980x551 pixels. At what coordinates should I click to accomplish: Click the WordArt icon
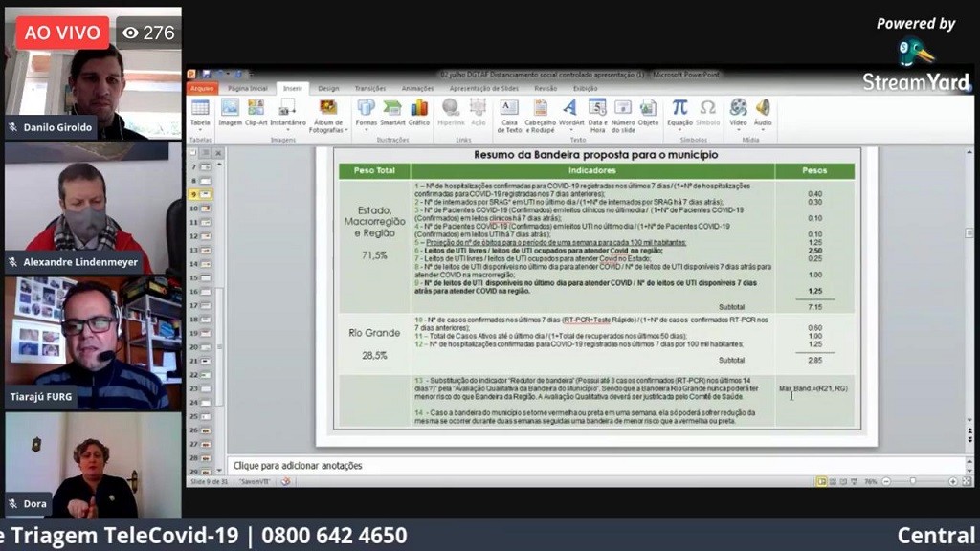click(x=570, y=112)
